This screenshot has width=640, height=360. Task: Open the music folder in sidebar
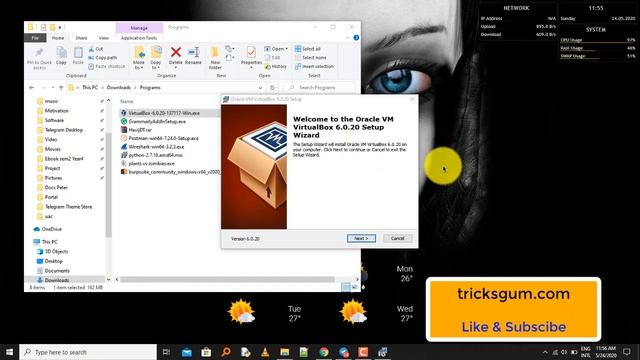click(x=51, y=101)
